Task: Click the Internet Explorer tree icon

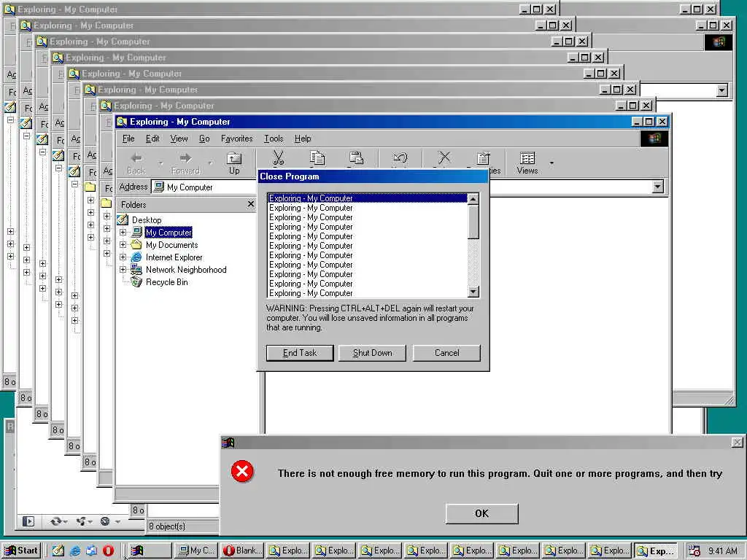Action: point(136,257)
